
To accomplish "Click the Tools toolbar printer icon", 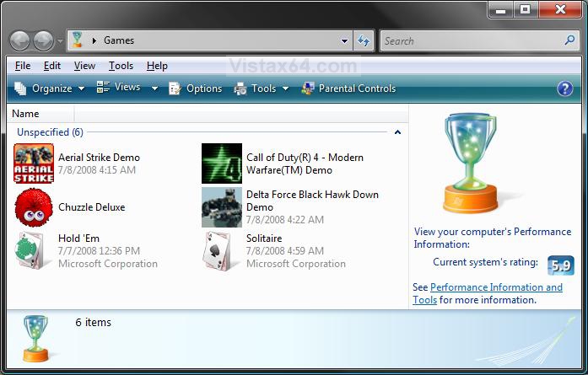I will (x=240, y=88).
